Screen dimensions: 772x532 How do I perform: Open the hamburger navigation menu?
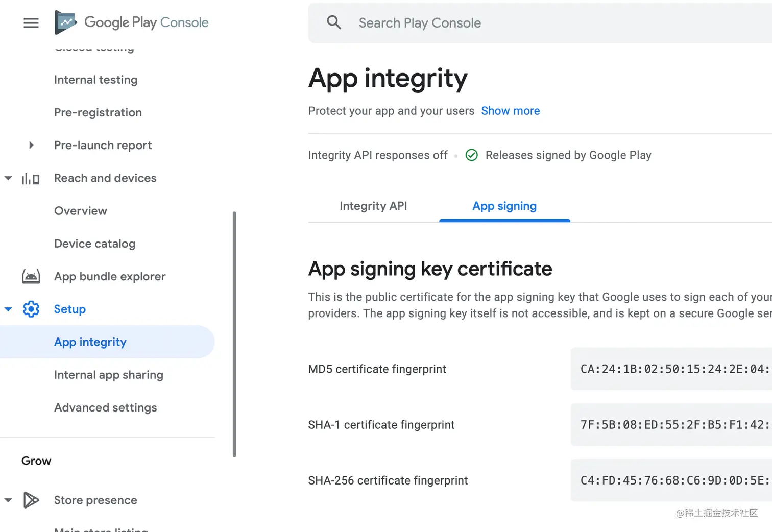[31, 23]
